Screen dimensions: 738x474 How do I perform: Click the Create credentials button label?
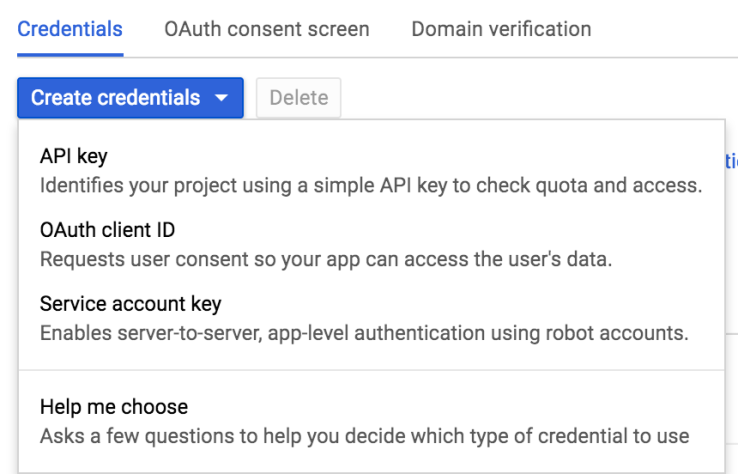tap(115, 98)
